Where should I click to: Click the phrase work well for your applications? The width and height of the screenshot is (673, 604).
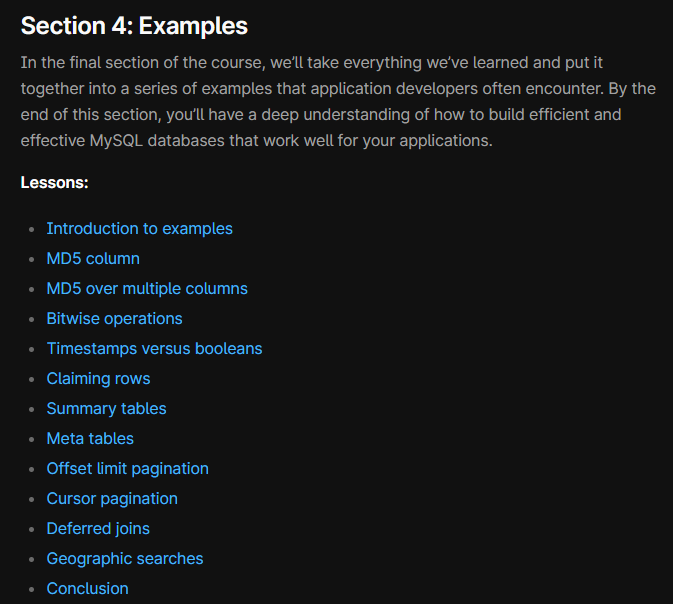pyautogui.click(x=378, y=141)
